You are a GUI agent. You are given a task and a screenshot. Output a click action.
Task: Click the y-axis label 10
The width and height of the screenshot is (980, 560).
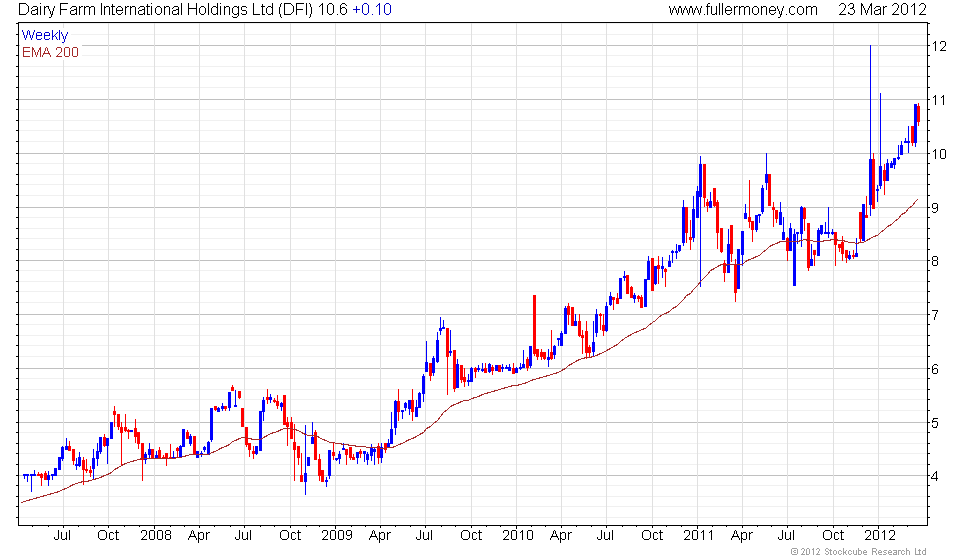[x=939, y=154]
